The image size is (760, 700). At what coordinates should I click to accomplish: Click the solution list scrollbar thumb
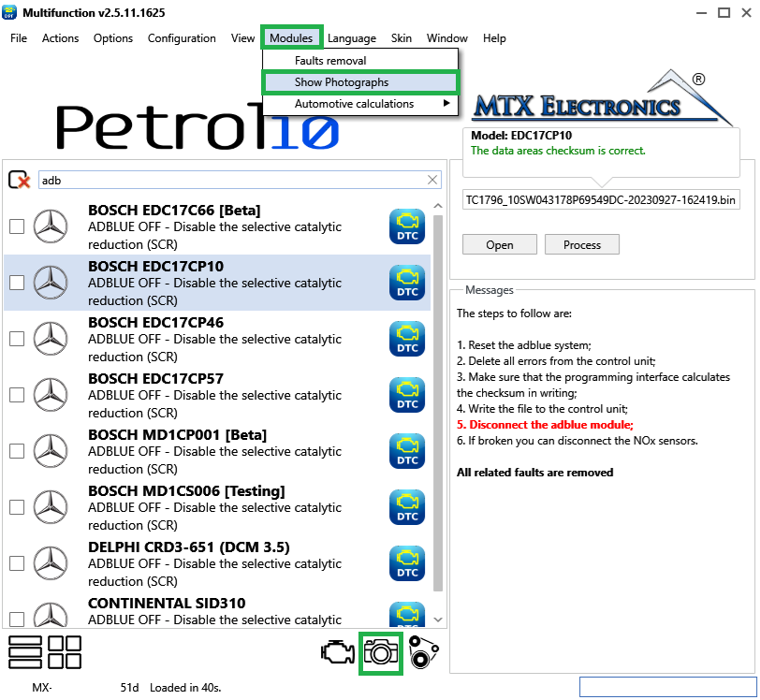pyautogui.click(x=438, y=403)
